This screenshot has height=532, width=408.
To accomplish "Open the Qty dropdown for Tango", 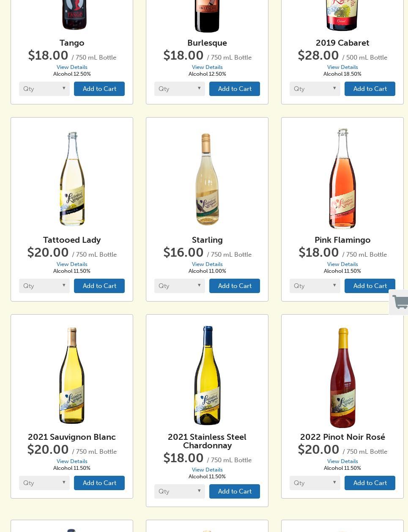I will click(44, 89).
